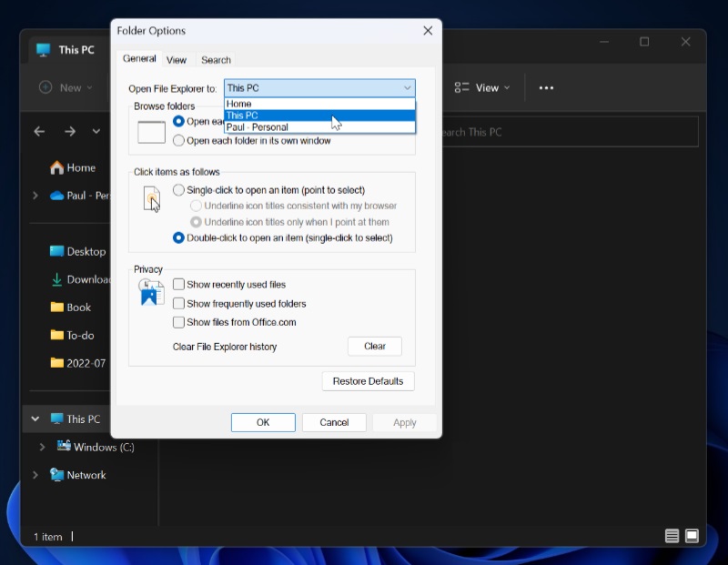This screenshot has height=565, width=728.
Task: Switch to the View tab
Action: pos(177,60)
